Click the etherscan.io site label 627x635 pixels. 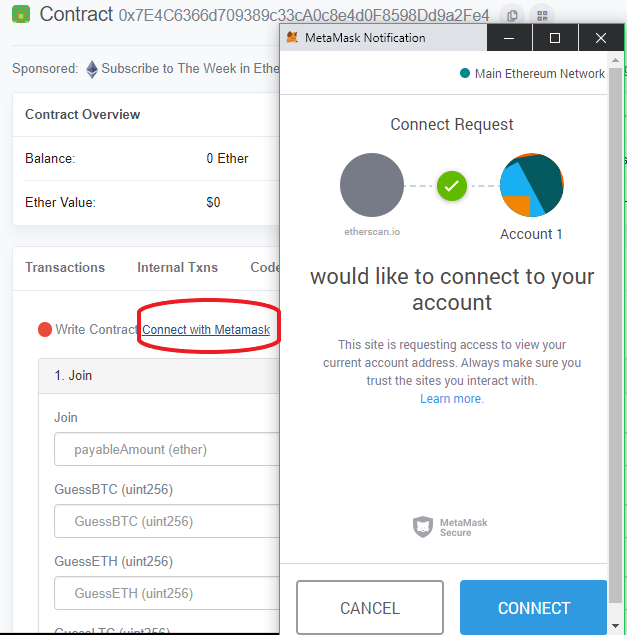tap(372, 232)
